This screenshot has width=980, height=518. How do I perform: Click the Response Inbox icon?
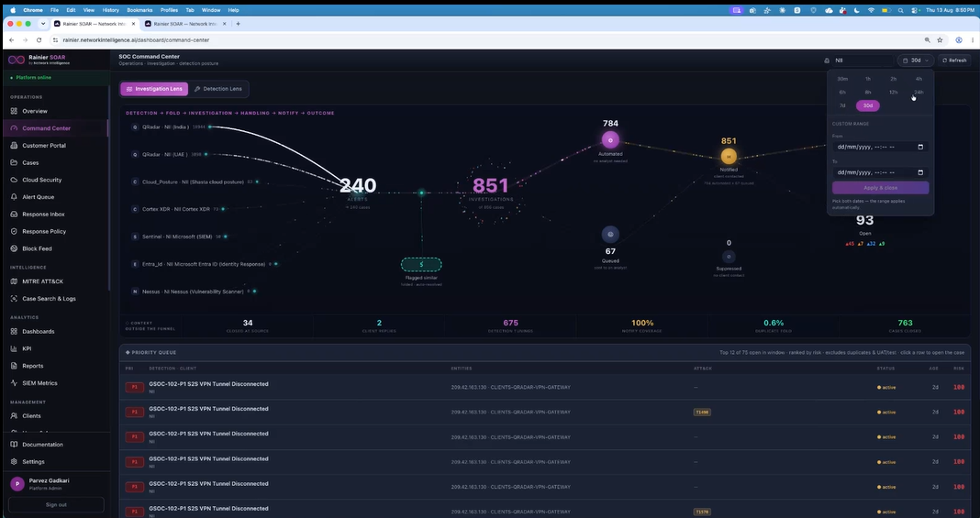[14, 214]
